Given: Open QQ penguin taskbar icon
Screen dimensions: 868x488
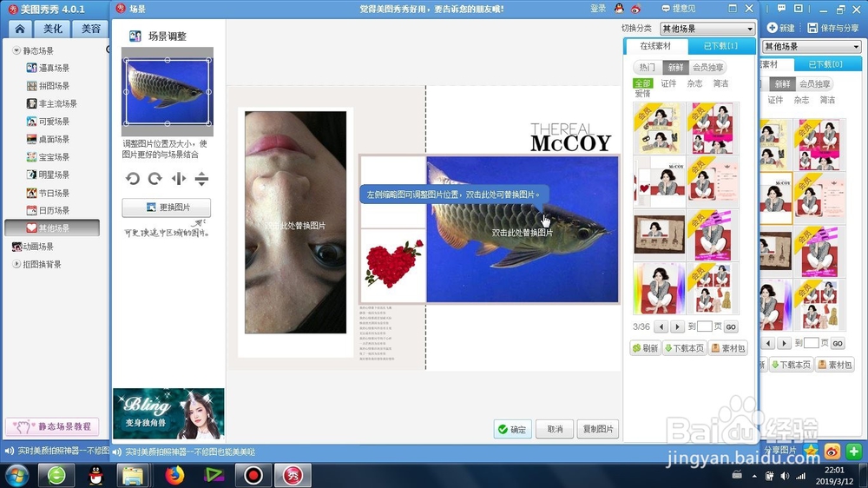Looking at the screenshot, I should 96,475.
